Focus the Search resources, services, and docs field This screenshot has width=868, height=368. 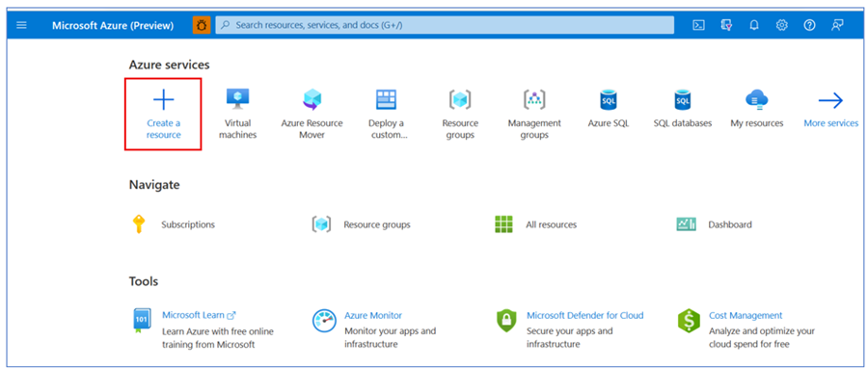445,25
